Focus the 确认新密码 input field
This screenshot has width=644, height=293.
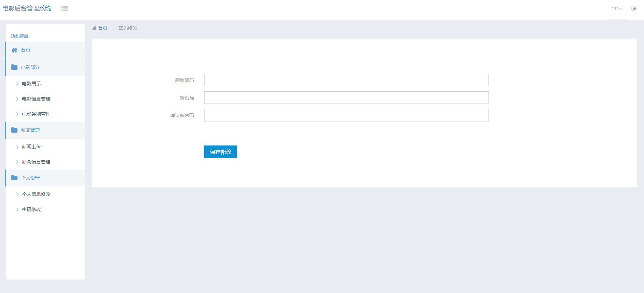[x=347, y=115]
